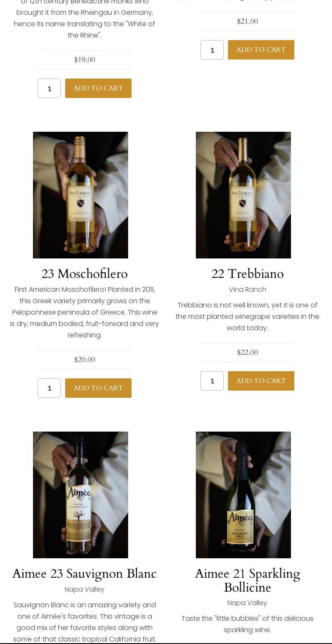The height and width of the screenshot is (644, 332).
Task: Click the $20.00 Moschofilero price
Action: point(85,360)
